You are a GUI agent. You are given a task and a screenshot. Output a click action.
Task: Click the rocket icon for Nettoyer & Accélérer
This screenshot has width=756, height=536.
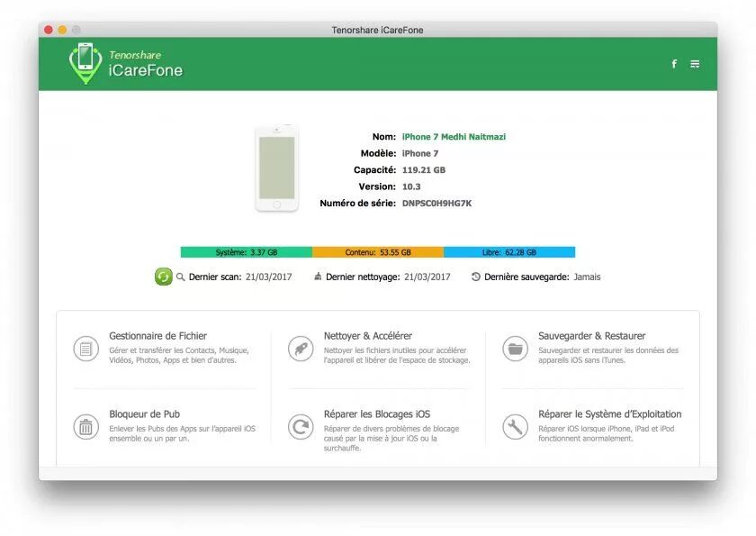click(x=301, y=349)
